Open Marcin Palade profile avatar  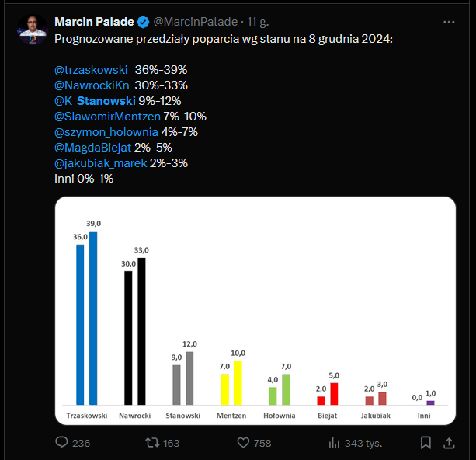(30, 30)
